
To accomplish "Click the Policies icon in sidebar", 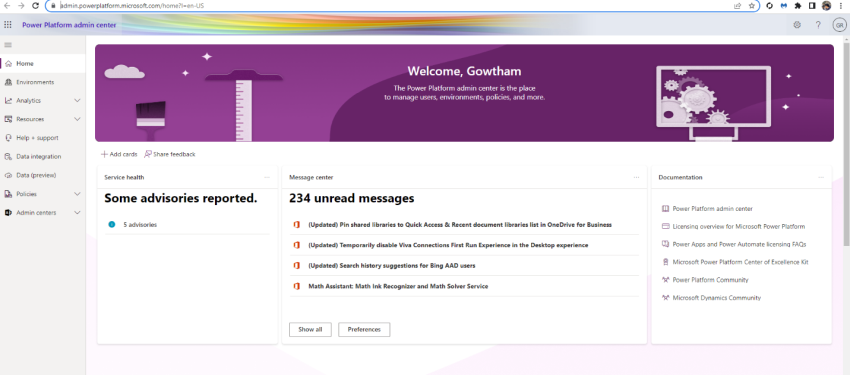I will (8, 194).
